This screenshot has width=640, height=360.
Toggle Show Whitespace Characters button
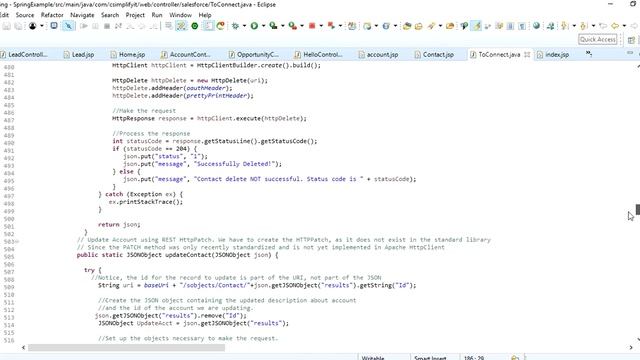522,26
